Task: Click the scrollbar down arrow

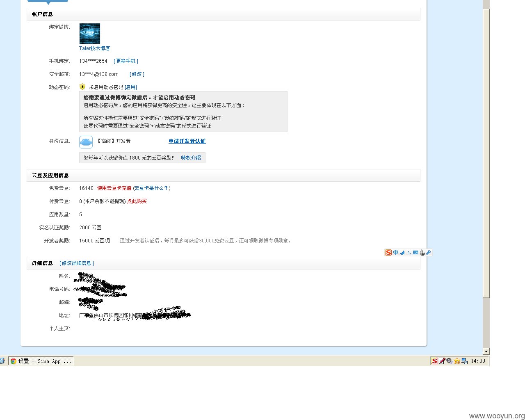Action: [x=486, y=352]
